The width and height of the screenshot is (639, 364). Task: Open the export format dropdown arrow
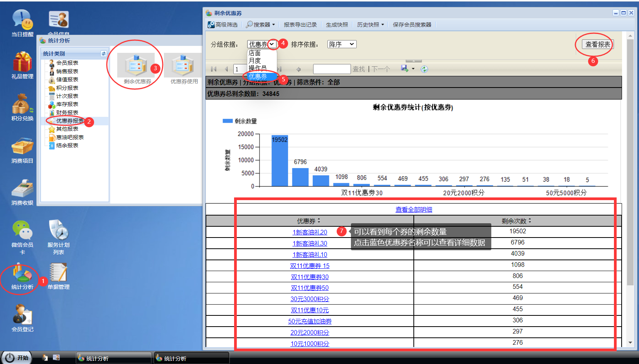click(x=413, y=69)
